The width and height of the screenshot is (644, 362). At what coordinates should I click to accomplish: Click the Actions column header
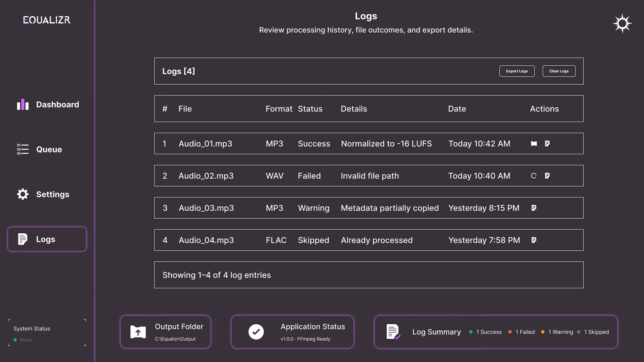click(x=544, y=109)
